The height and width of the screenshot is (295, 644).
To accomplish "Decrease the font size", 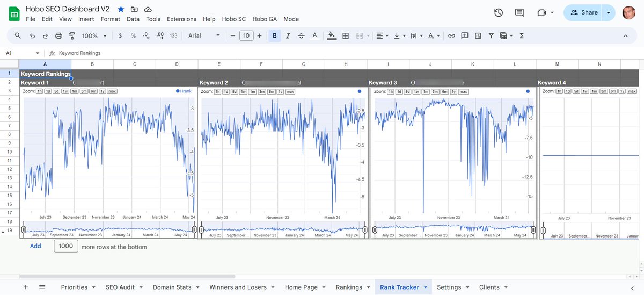I will (233, 35).
